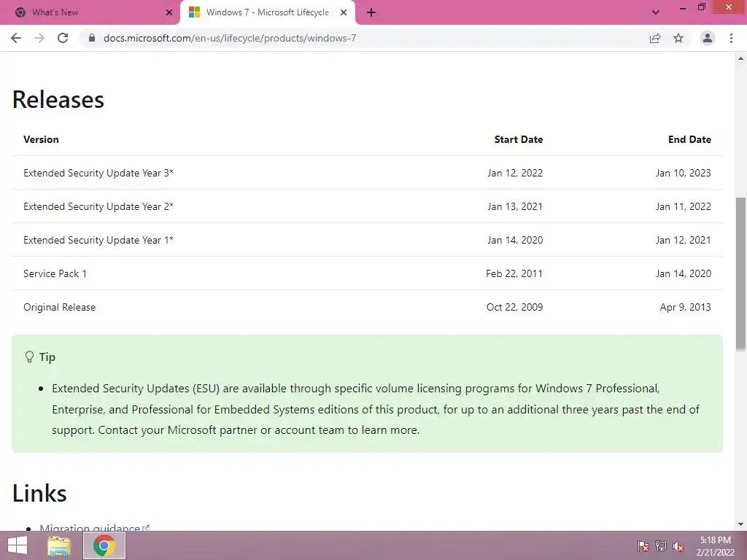Screen dimensions: 747x560
Task: Bookmark this page with the star icon
Action: (678, 38)
